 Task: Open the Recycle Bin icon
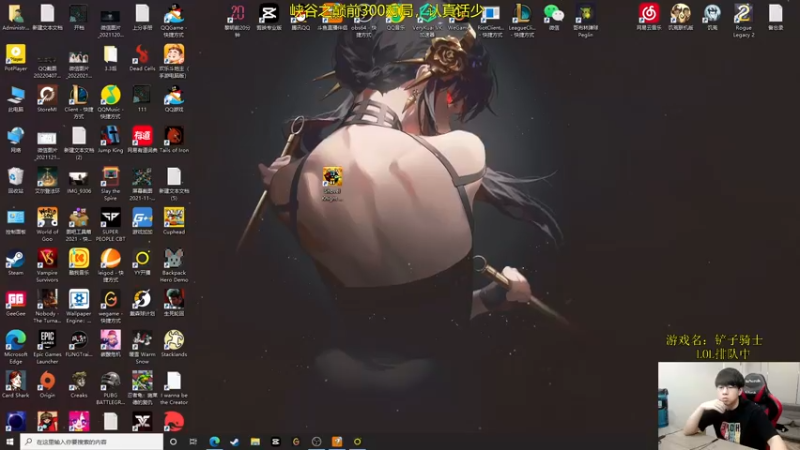click(x=16, y=177)
